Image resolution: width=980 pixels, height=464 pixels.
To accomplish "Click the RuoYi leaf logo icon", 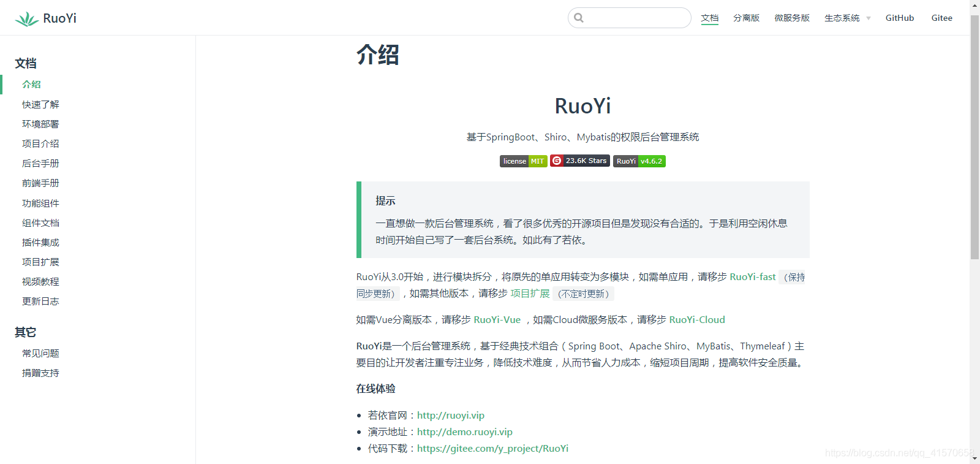I will [26, 19].
